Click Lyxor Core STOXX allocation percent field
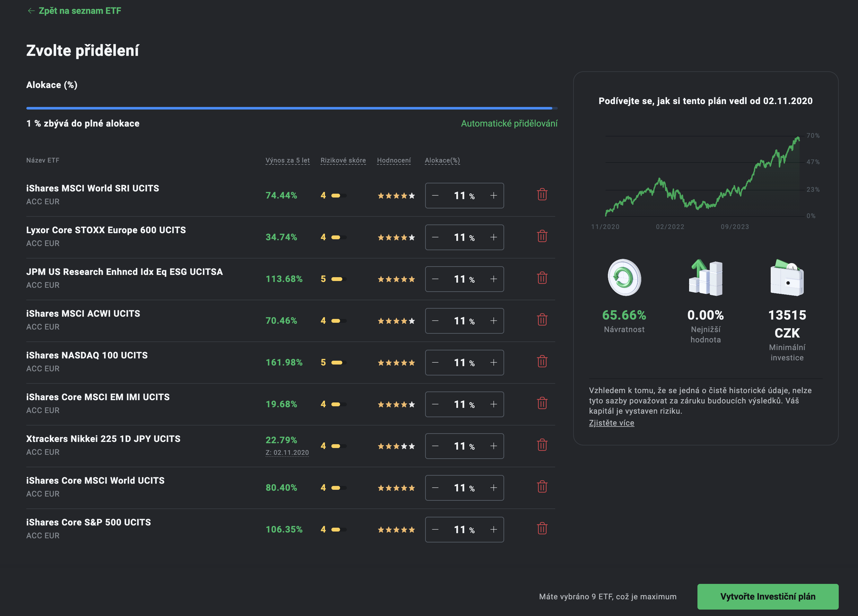Viewport: 858px width, 616px height. point(461,238)
